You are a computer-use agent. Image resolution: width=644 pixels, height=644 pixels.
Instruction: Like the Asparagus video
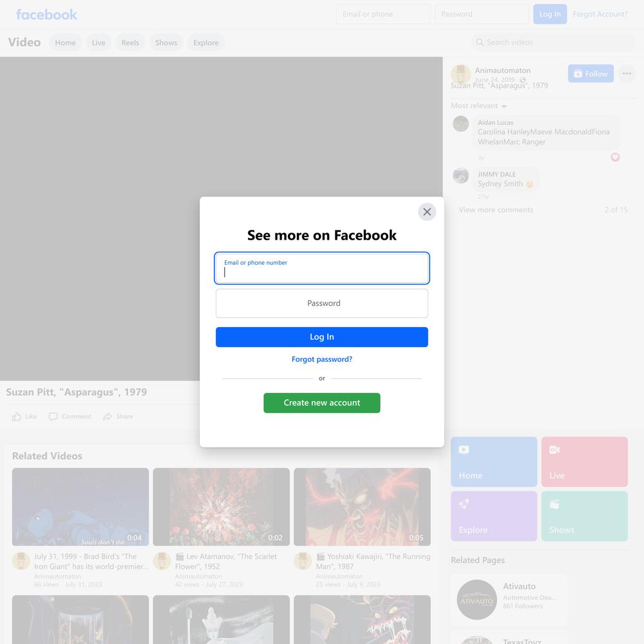[24, 417]
